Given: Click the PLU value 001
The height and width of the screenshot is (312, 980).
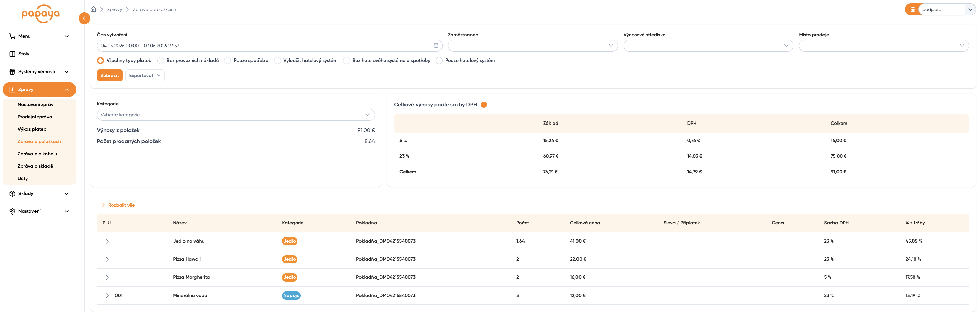Looking at the screenshot, I should click(x=119, y=296).
